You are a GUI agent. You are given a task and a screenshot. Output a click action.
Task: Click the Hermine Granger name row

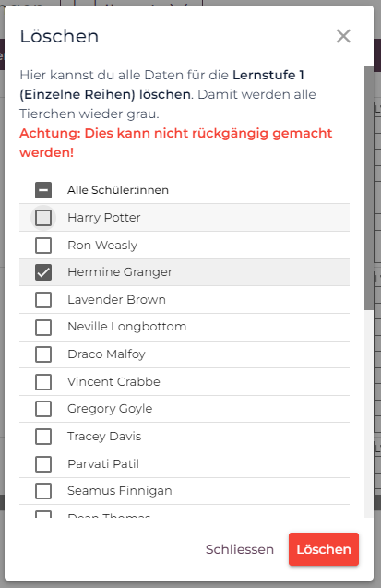(x=185, y=272)
